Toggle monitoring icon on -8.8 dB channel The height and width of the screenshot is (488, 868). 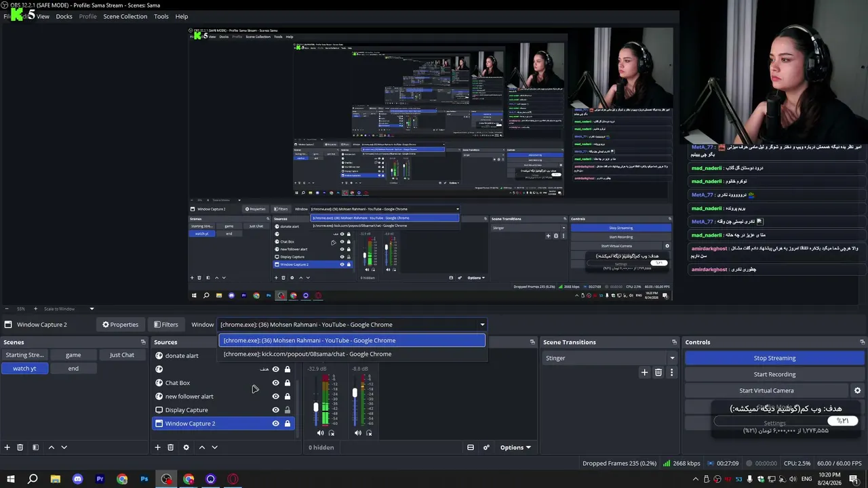(x=369, y=433)
